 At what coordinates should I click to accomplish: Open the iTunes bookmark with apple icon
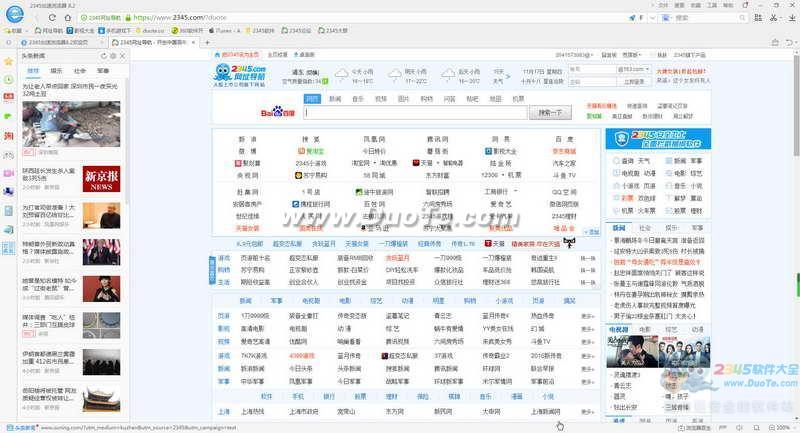[x=224, y=31]
